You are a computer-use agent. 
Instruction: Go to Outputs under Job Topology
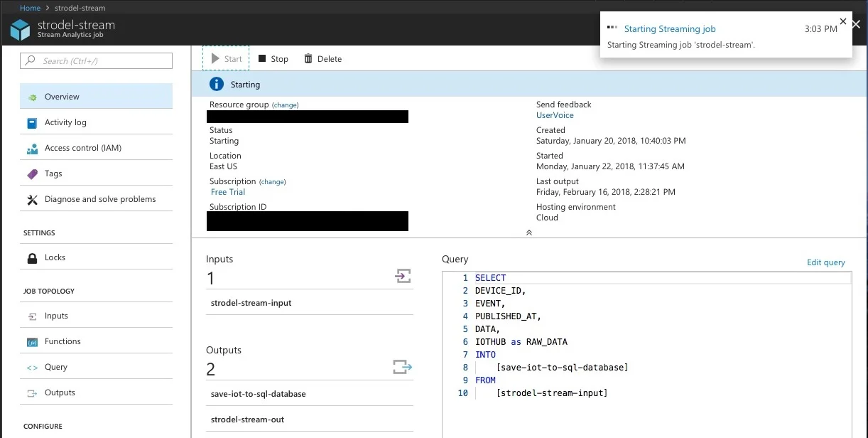[x=96, y=392]
